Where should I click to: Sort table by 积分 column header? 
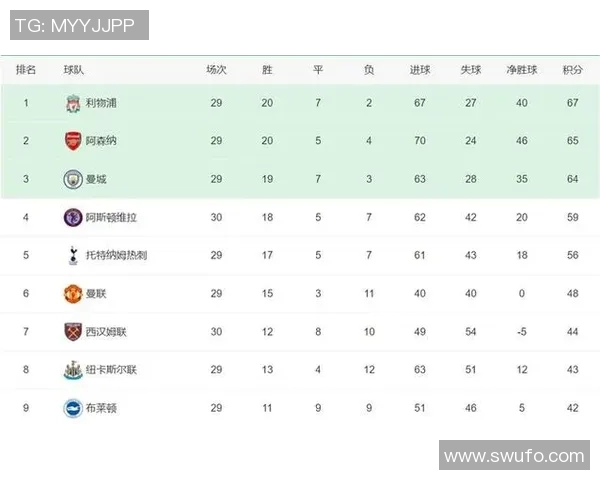point(572,70)
